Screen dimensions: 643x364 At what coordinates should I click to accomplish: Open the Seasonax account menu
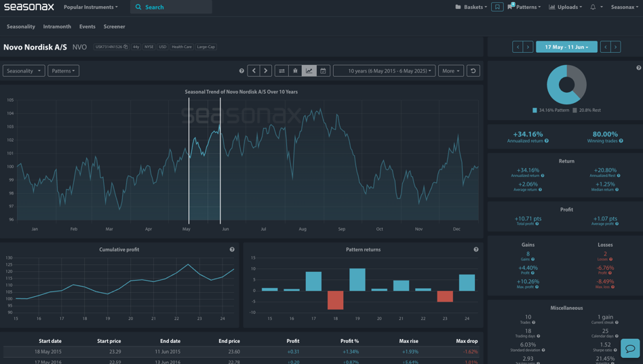tap(625, 7)
